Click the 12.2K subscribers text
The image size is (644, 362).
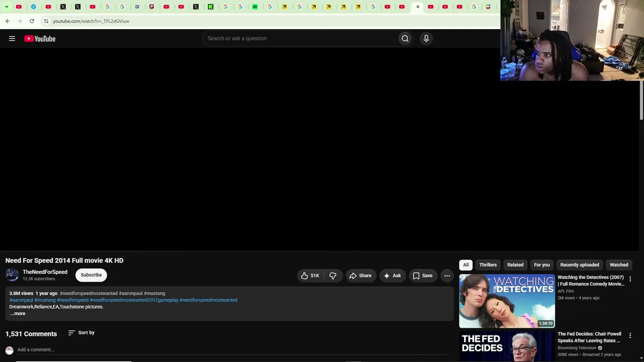pyautogui.click(x=39, y=279)
